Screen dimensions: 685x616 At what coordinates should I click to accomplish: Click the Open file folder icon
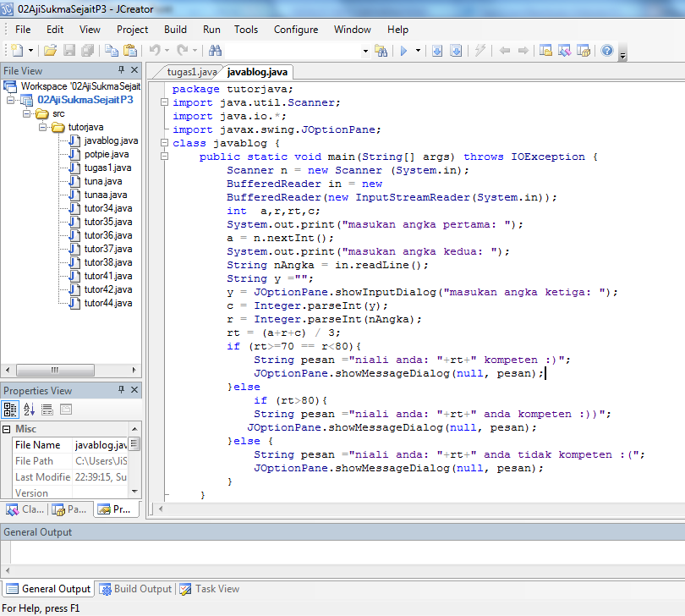(50, 51)
